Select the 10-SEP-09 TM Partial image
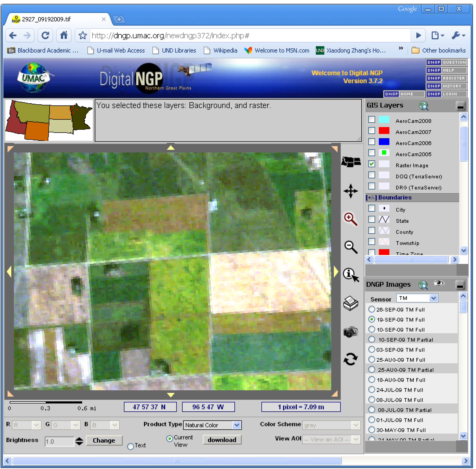The width and height of the screenshot is (476, 469). tap(372, 339)
